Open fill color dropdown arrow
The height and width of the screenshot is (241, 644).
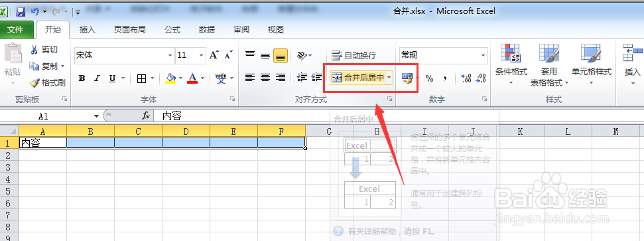coord(180,78)
